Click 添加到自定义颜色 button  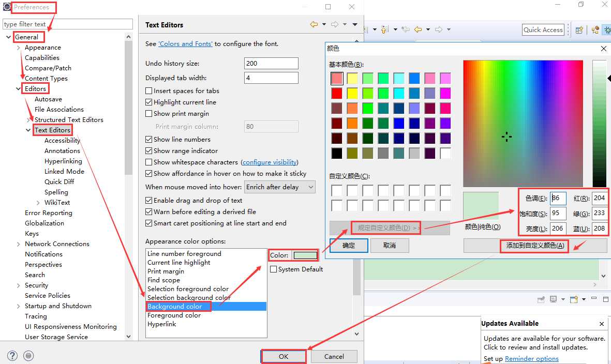click(x=535, y=245)
